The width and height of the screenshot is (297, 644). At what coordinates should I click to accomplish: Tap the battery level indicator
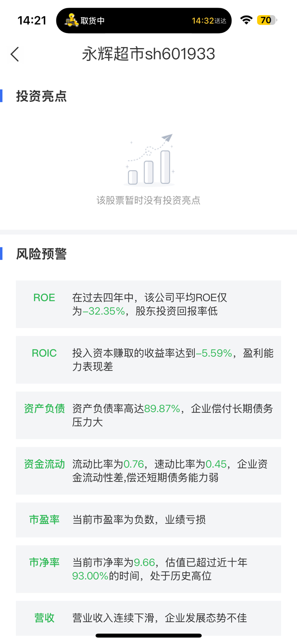click(266, 20)
